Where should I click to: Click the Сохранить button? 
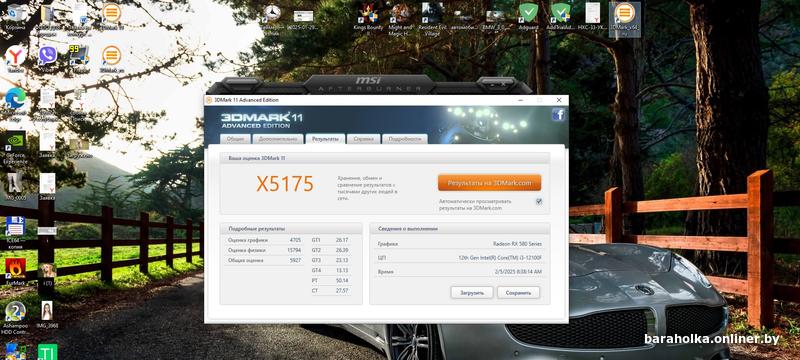click(518, 293)
